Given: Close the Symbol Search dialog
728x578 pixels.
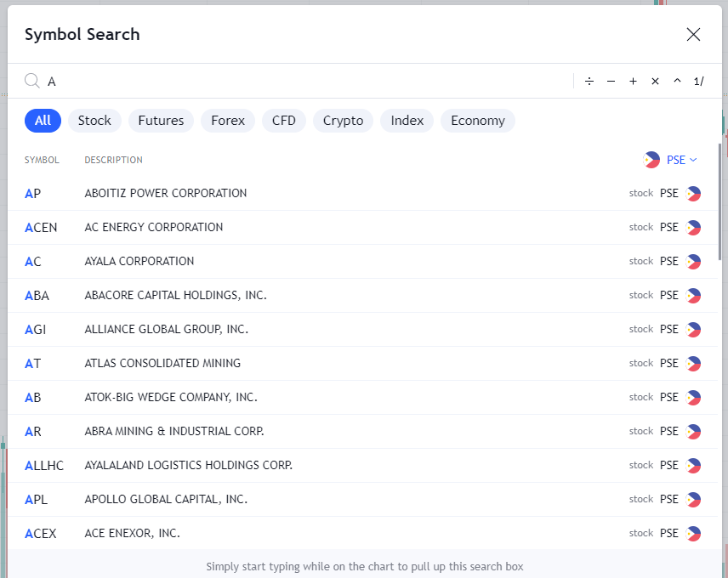Looking at the screenshot, I should (693, 34).
